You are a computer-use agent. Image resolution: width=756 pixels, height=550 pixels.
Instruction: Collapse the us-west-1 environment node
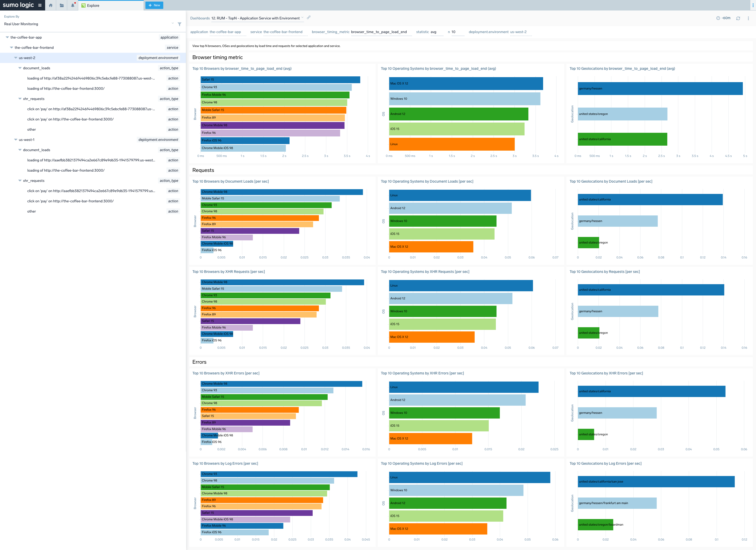click(16, 140)
